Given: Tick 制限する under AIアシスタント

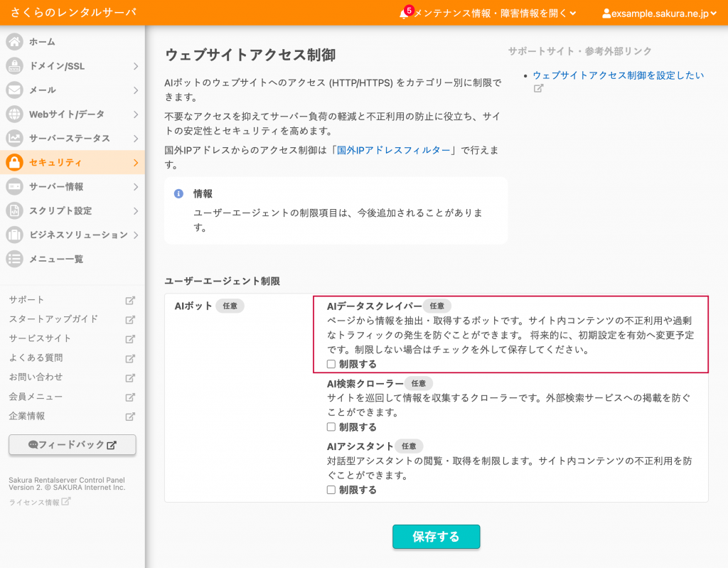Looking at the screenshot, I should tap(331, 490).
